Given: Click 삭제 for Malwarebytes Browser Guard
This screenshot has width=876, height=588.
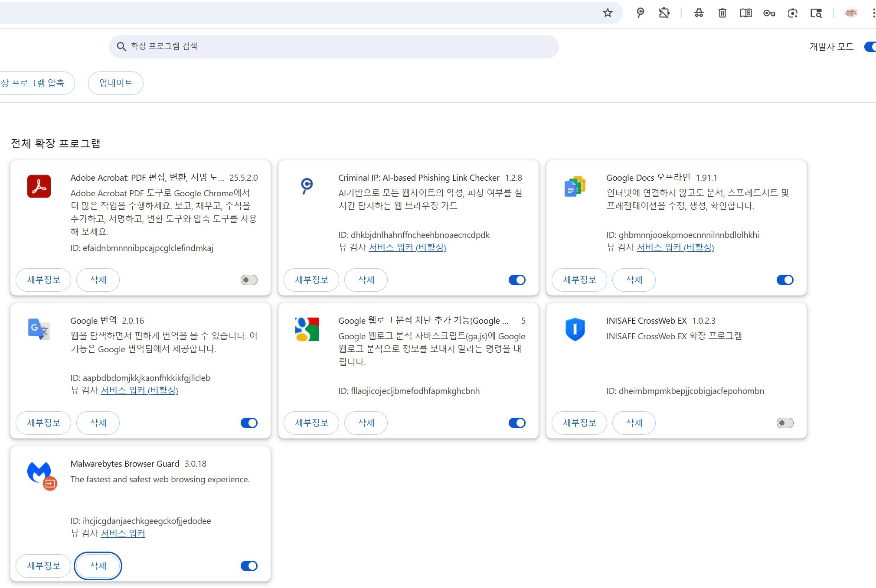Looking at the screenshot, I should 98,566.
